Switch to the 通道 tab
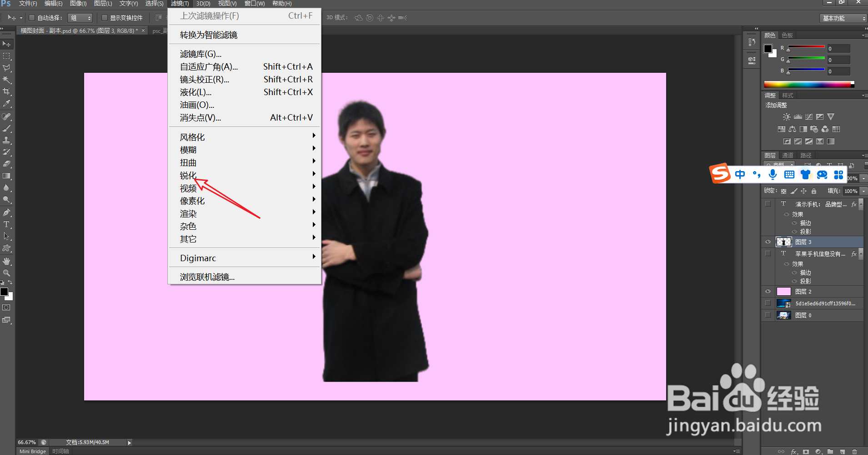 tap(788, 156)
